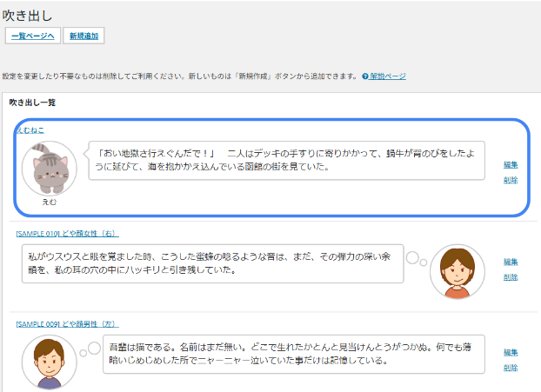Open the えむねこ balloon title link
The image size is (541, 392).
click(x=30, y=130)
